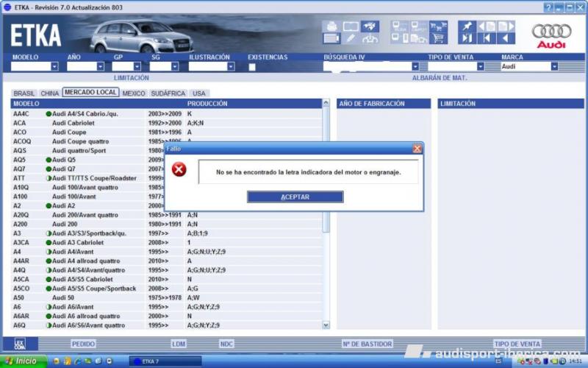Click the hierarchy tree icon
588x368 pixels.
click(370, 38)
